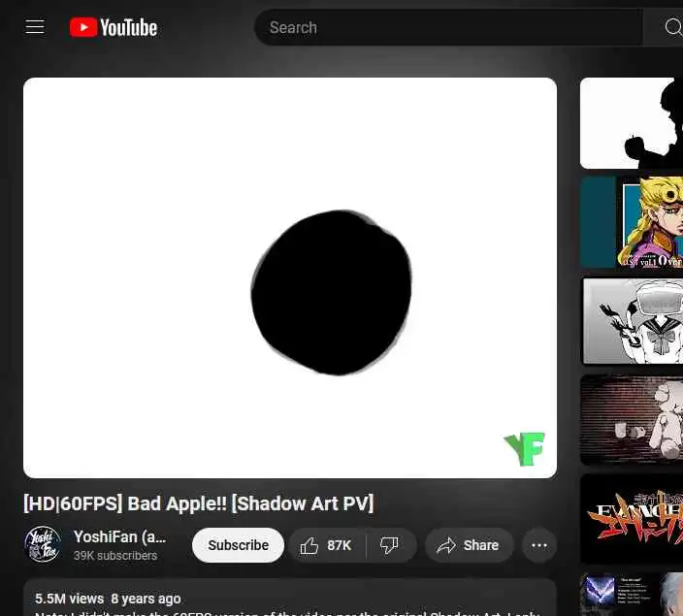This screenshot has height=616, width=683.
Task: Open the black silhouette suggested video thumbnail
Action: [x=632, y=123]
